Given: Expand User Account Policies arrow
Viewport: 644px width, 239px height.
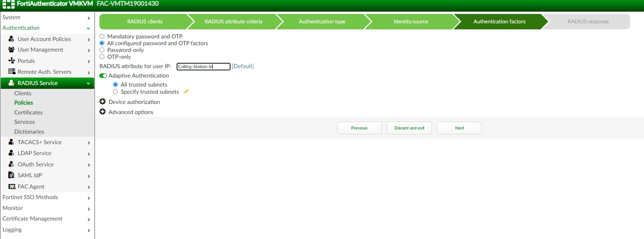Looking at the screenshot, I should 89,40.
